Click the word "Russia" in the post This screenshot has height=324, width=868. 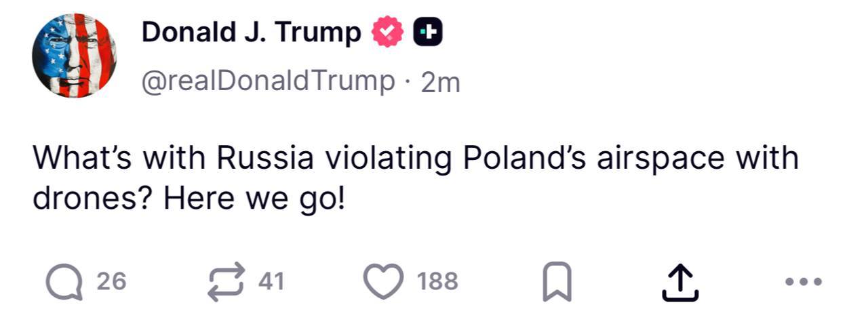266,159
